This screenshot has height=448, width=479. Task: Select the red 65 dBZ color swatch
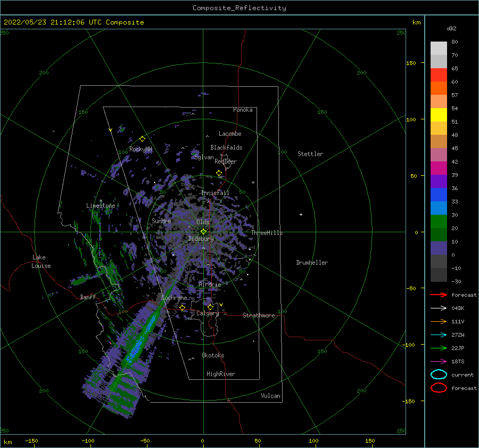pyautogui.click(x=439, y=75)
